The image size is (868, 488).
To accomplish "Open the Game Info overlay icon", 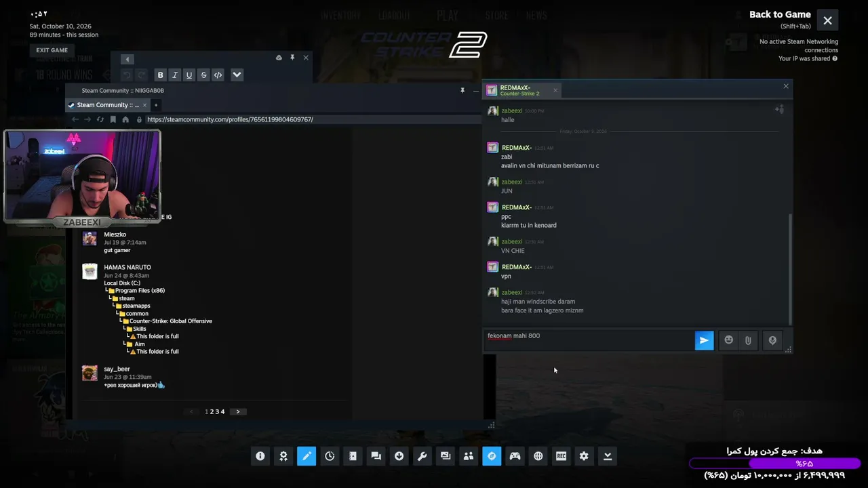I will (260, 456).
